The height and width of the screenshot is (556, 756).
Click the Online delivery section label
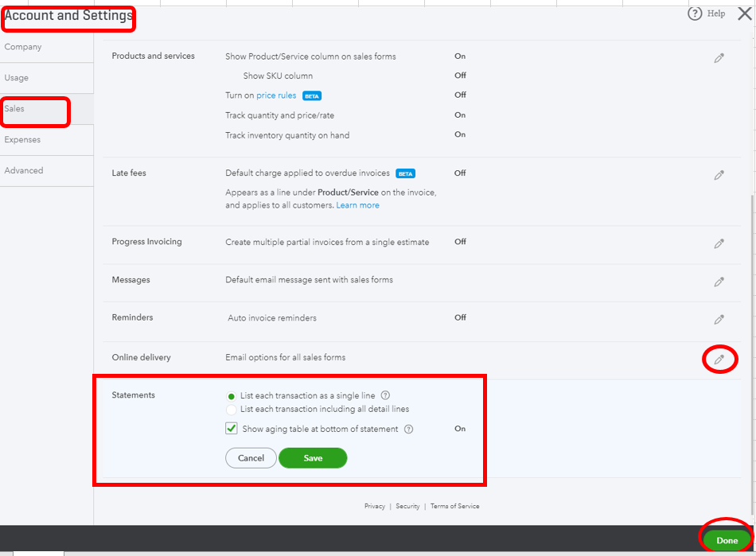[x=142, y=357]
